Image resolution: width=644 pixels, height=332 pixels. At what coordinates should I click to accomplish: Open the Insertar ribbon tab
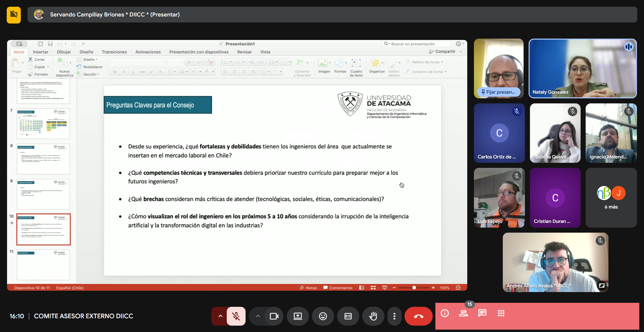(41, 52)
